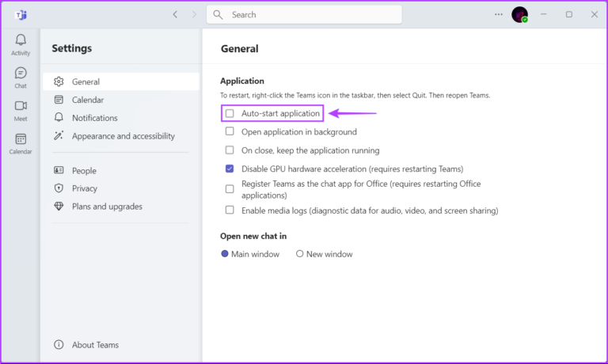Click the restart instructions text
This screenshot has height=364, width=608.
355,95
